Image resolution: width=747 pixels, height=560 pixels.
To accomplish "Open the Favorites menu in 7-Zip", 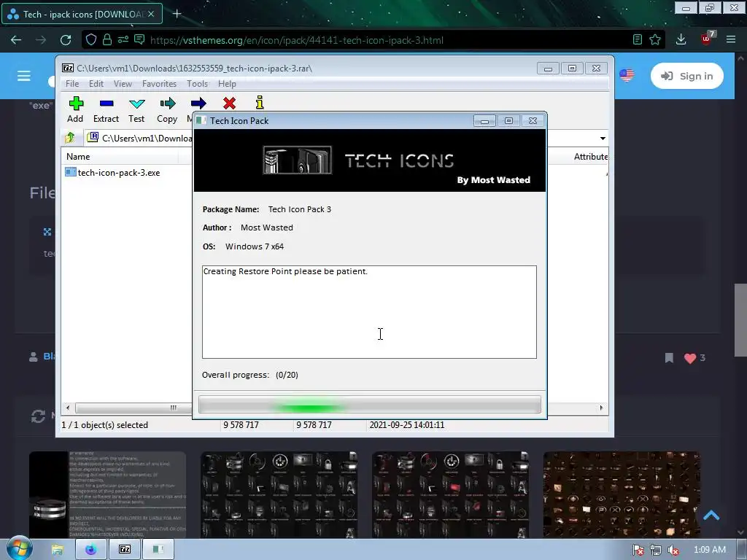I will (159, 84).
